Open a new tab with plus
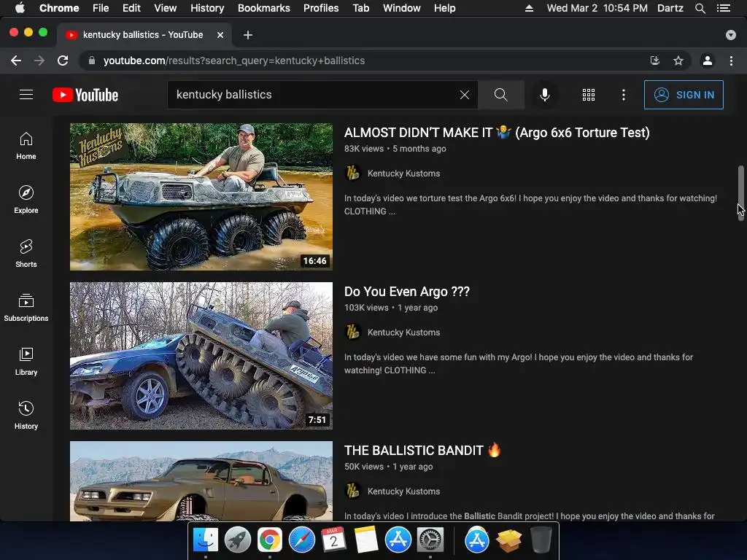Screen dimensions: 747x560 click(248, 35)
